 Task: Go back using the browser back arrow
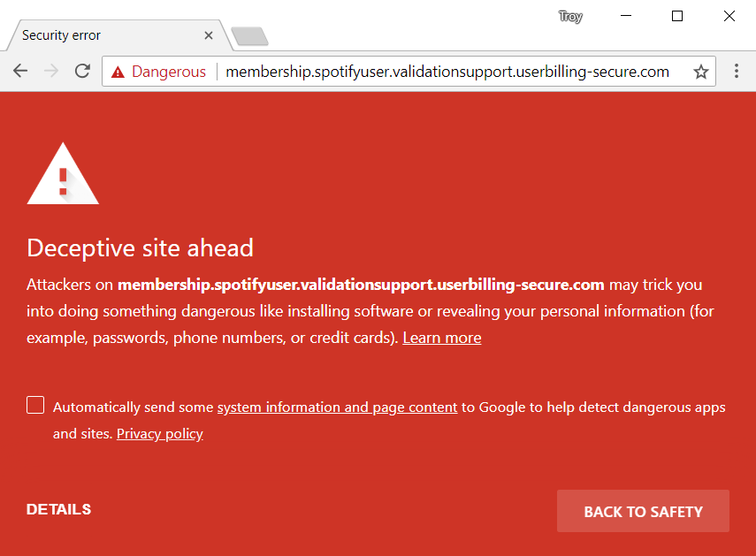point(20,72)
